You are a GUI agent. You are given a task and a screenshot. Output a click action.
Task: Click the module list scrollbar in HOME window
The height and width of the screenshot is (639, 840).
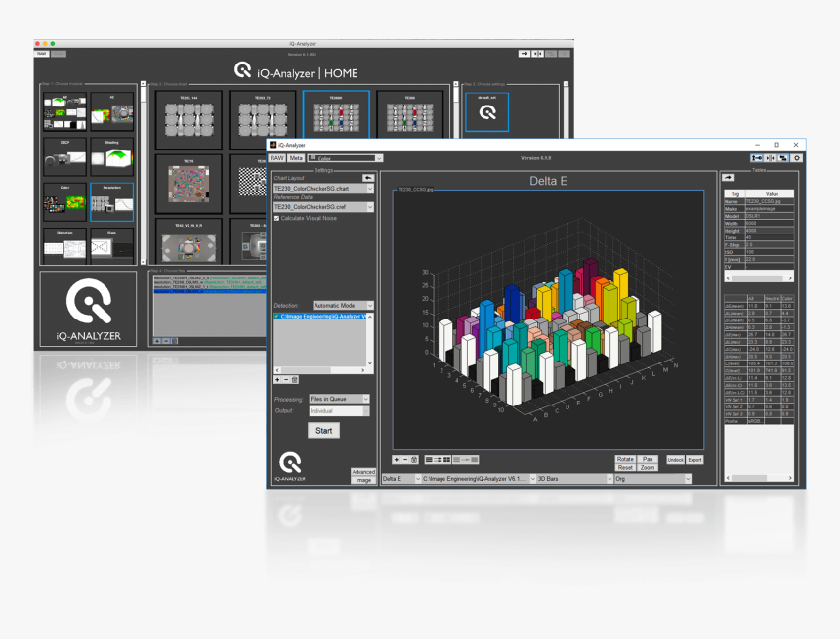[x=143, y=173]
